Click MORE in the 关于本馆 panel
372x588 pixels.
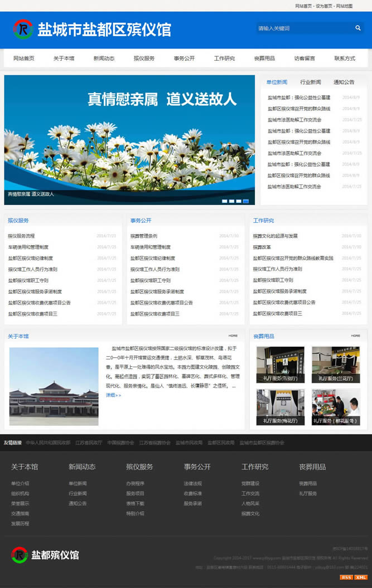coord(233,336)
